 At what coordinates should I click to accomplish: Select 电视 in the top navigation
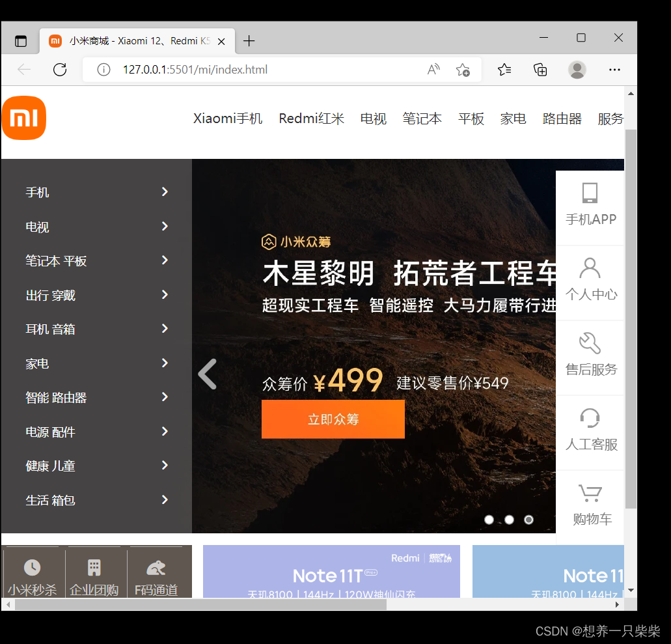point(373,119)
